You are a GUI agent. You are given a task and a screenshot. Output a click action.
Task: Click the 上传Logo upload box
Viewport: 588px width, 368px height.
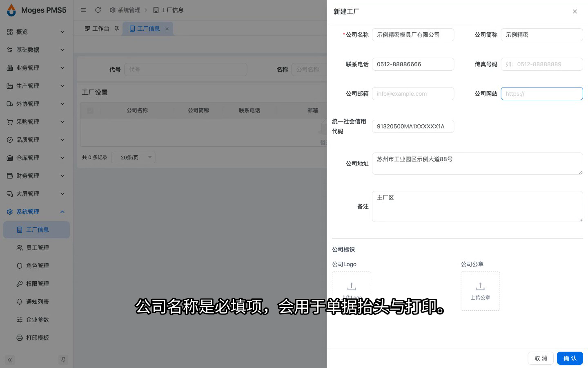(352, 291)
